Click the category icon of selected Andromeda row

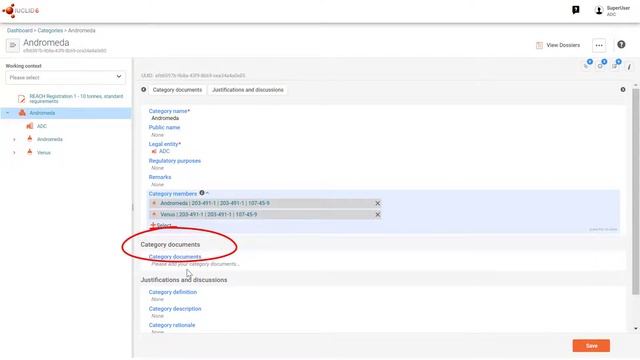22,113
